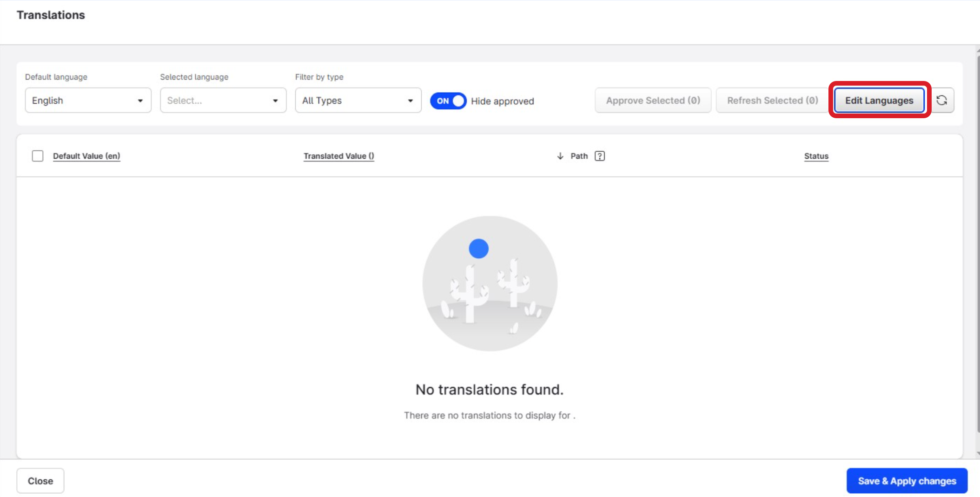
Task: Sort by the Status column header
Action: coord(816,156)
